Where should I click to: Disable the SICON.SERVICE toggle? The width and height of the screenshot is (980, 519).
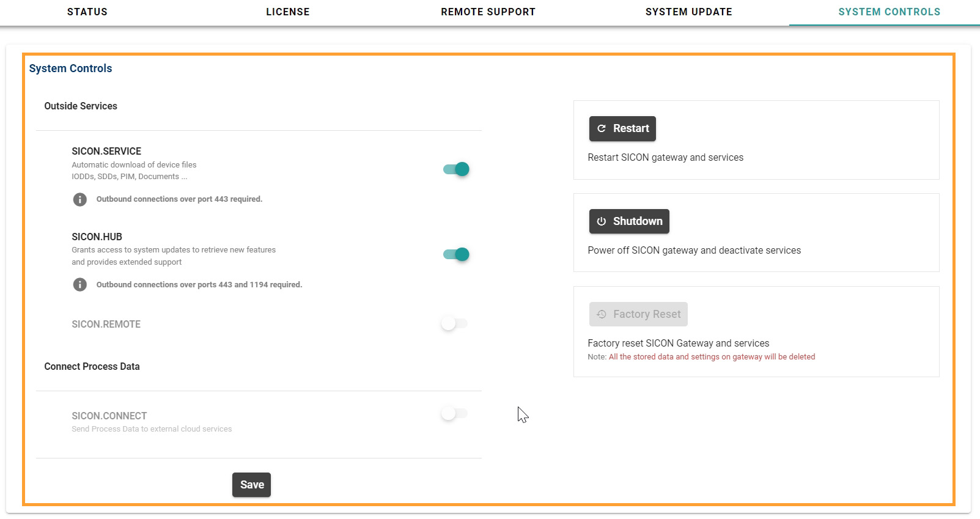pyautogui.click(x=456, y=169)
